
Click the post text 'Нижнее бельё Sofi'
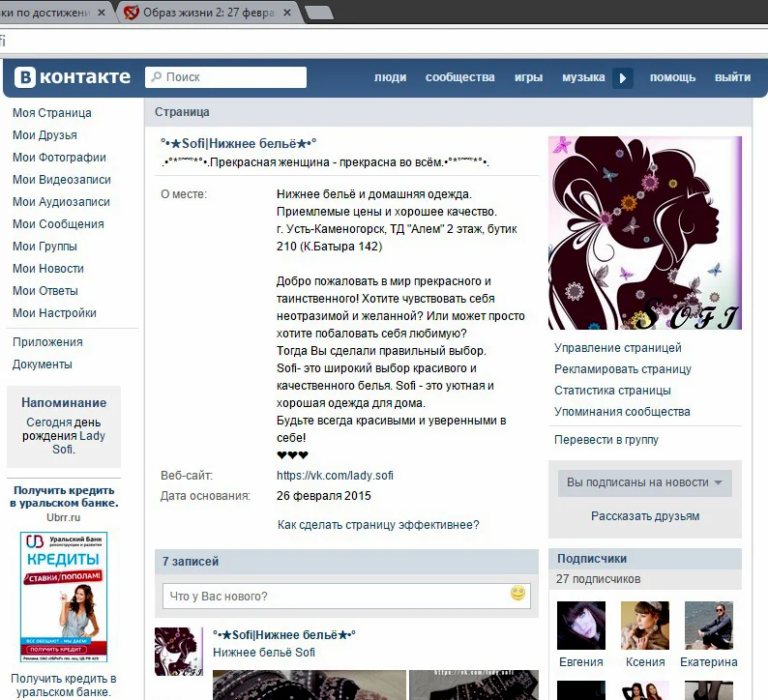(264, 653)
